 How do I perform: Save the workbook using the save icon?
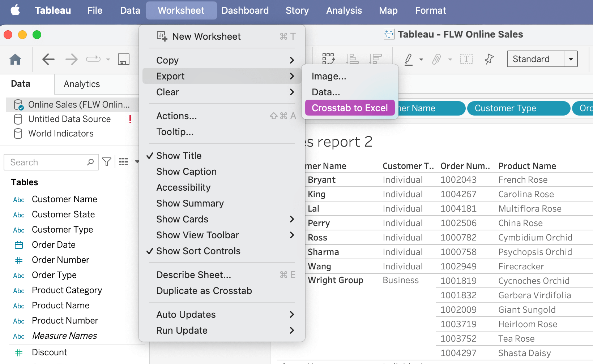pyautogui.click(x=123, y=59)
